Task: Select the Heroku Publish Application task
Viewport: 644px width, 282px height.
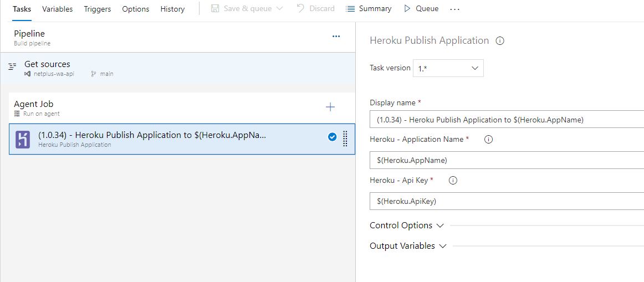Action: click(x=182, y=139)
